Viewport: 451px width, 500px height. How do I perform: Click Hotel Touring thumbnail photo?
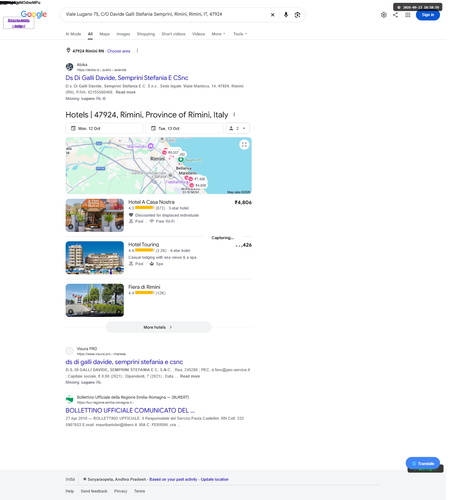pos(95,258)
